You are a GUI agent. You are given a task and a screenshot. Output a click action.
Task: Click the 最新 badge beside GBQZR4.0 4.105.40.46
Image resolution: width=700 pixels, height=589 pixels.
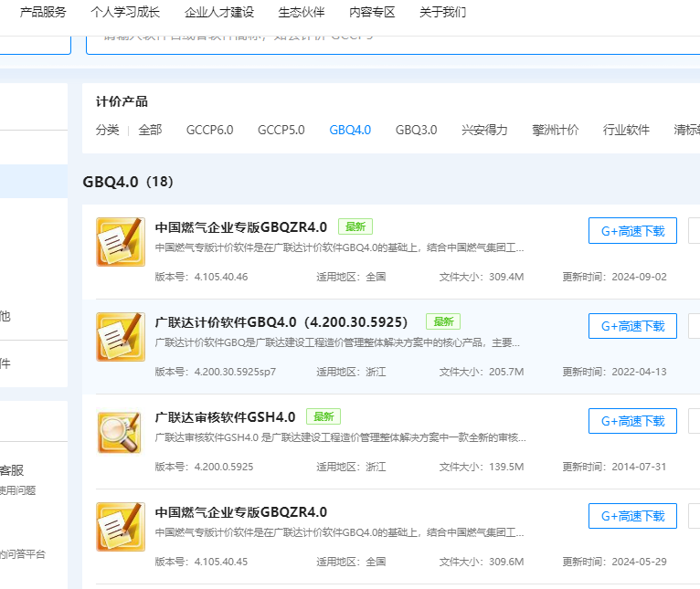pos(355,226)
